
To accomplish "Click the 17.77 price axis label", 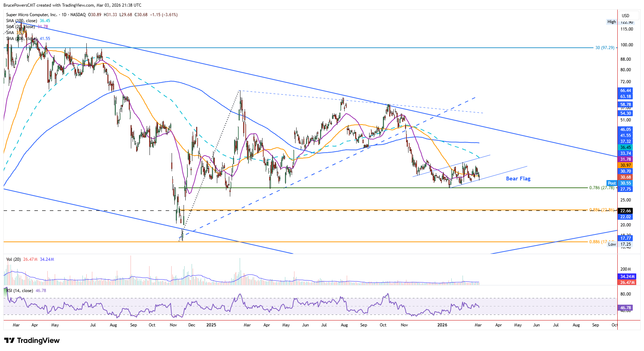I will (x=625, y=238).
